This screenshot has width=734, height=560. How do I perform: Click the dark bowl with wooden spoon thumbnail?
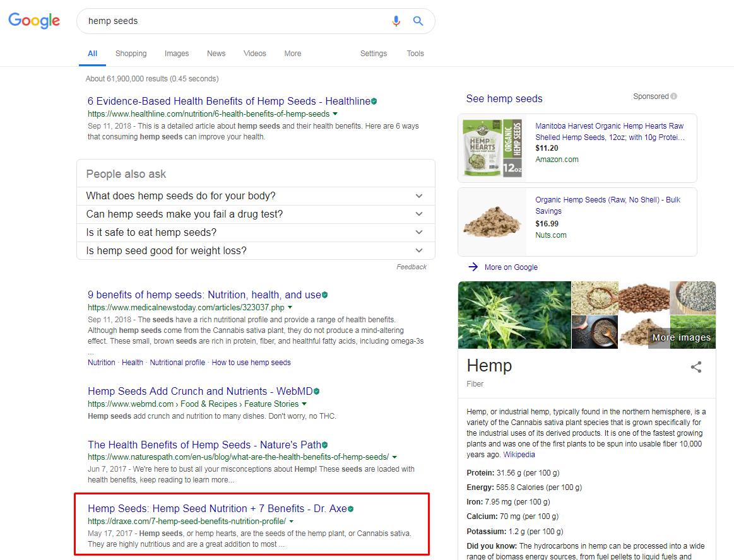[x=595, y=332]
